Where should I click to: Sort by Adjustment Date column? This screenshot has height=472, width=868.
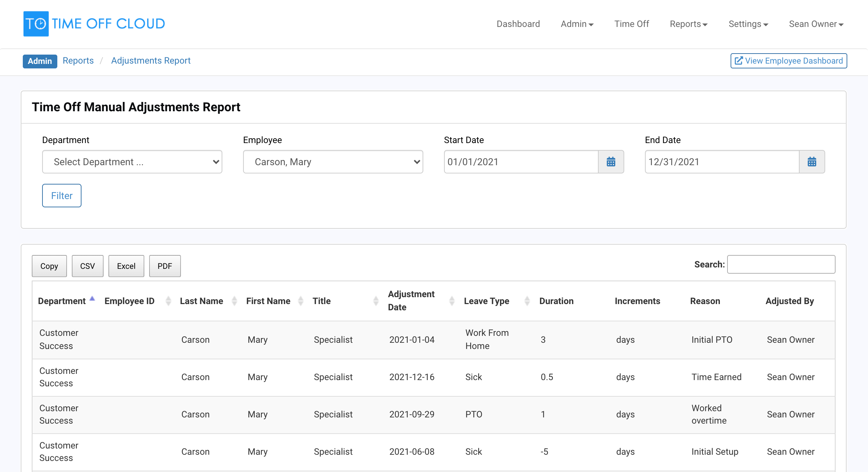421,301
